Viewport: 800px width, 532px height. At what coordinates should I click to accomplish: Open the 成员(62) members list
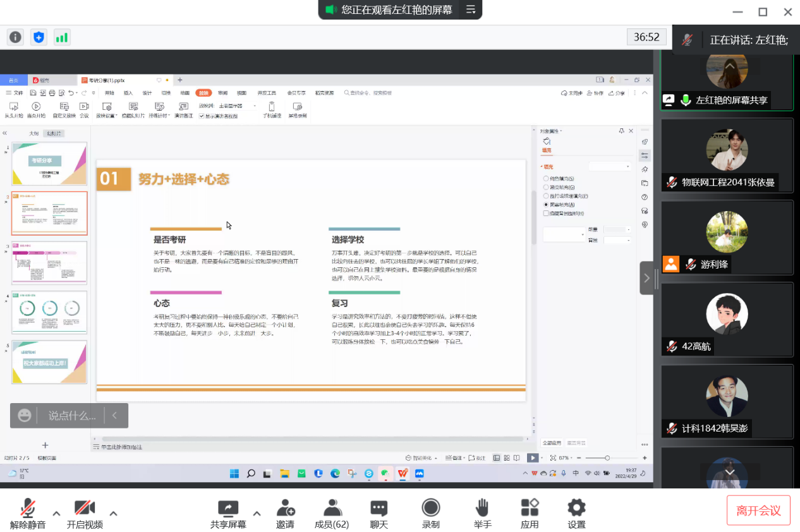pos(332,513)
